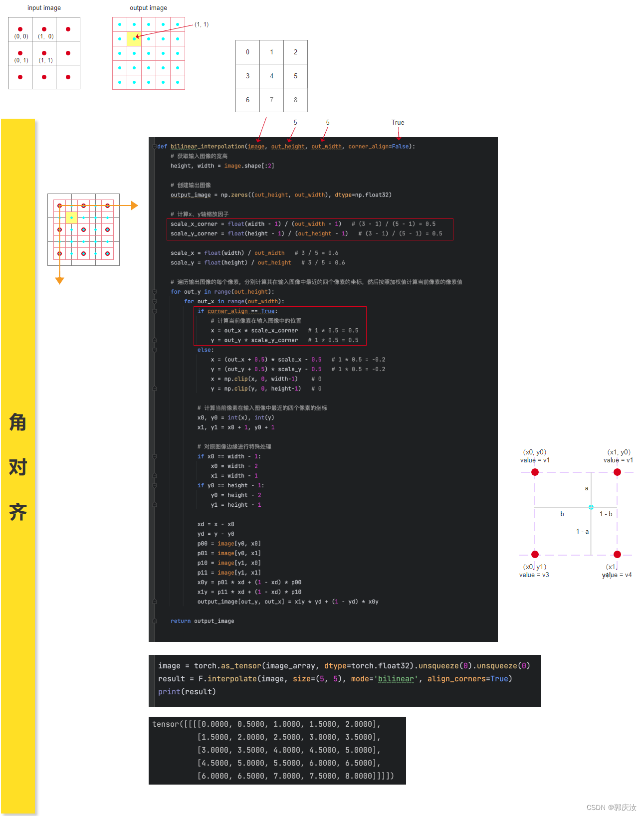644x816 pixels.
Task: Click fold end marker beside 'return output_image'
Action: click(x=155, y=621)
